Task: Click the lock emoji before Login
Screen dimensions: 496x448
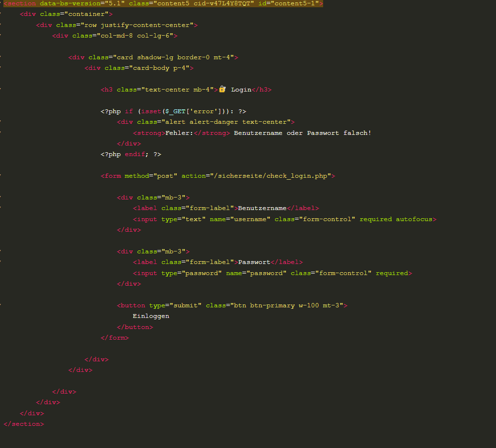Action: (222, 89)
